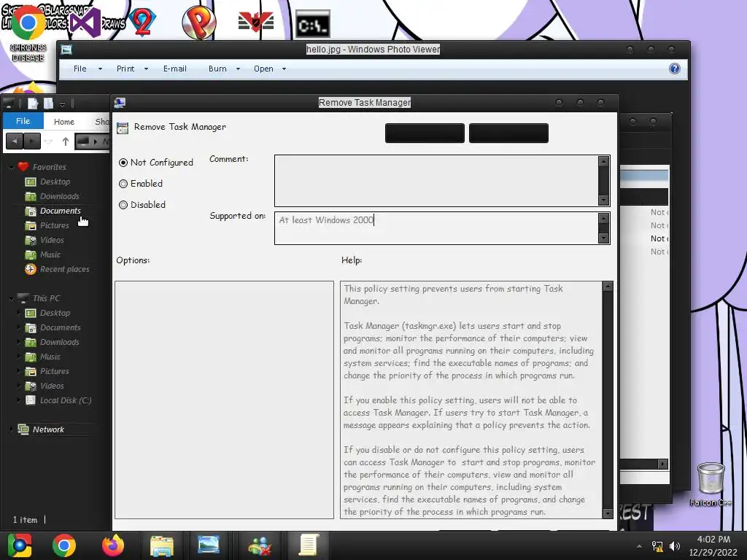The image size is (747, 560).
Task: Open the Recycle Bin on desktop
Action: point(711,478)
